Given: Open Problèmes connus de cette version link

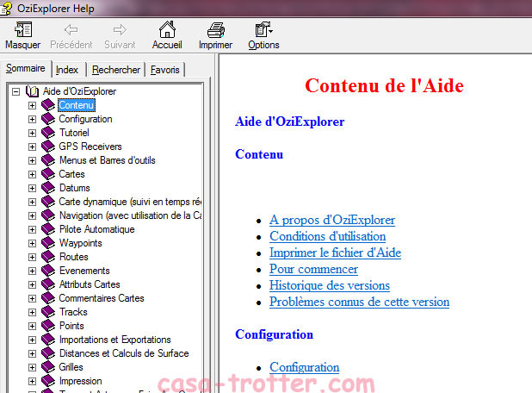Looking at the screenshot, I should [359, 302].
